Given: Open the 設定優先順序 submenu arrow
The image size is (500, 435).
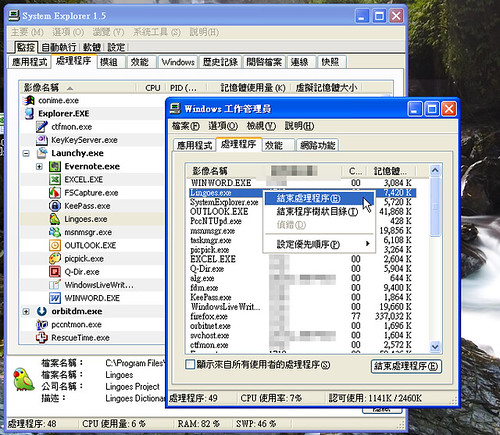Looking at the screenshot, I should pyautogui.click(x=368, y=244).
